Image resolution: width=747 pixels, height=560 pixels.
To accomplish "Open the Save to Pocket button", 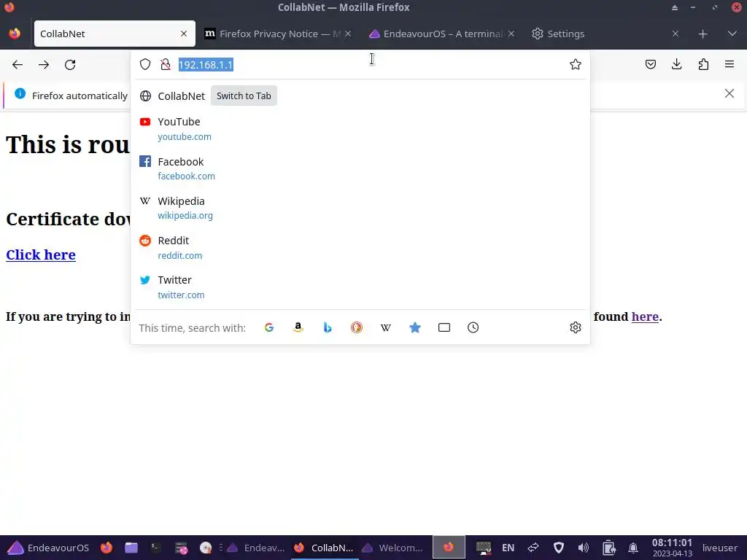I will [x=651, y=64].
